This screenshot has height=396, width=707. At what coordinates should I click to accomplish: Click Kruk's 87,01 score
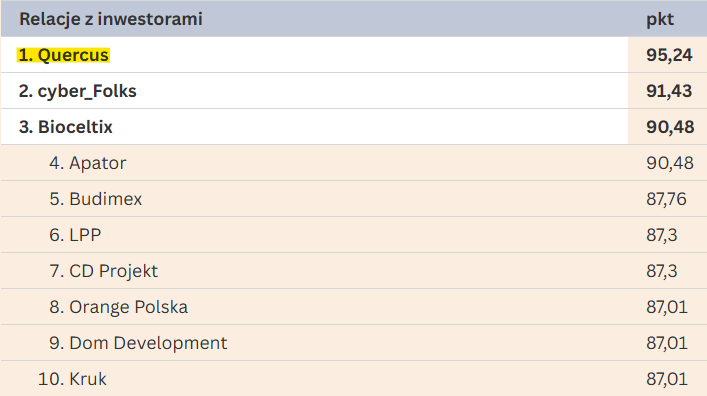(667, 379)
